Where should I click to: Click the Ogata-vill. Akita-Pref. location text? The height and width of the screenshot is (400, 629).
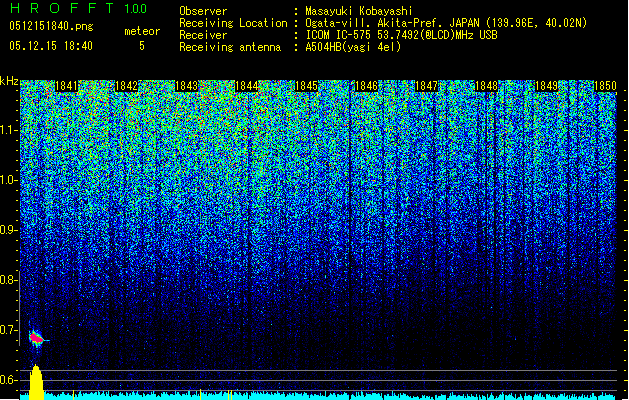click(x=446, y=23)
